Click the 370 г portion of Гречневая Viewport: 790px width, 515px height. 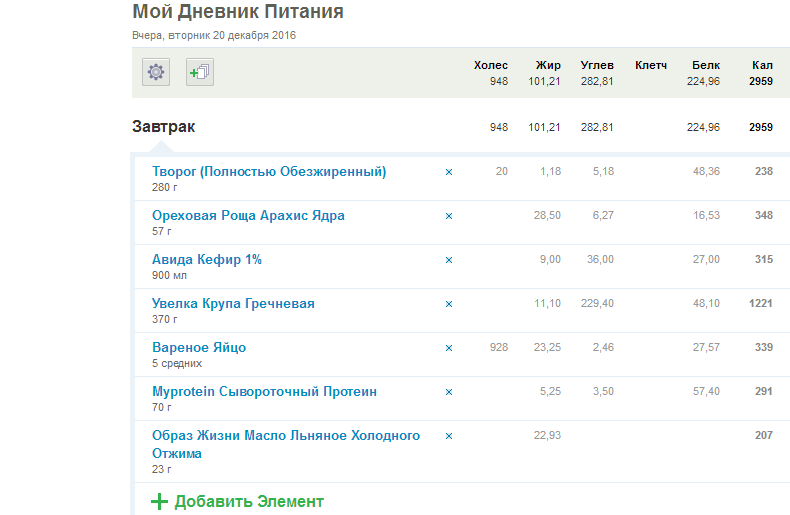165,319
